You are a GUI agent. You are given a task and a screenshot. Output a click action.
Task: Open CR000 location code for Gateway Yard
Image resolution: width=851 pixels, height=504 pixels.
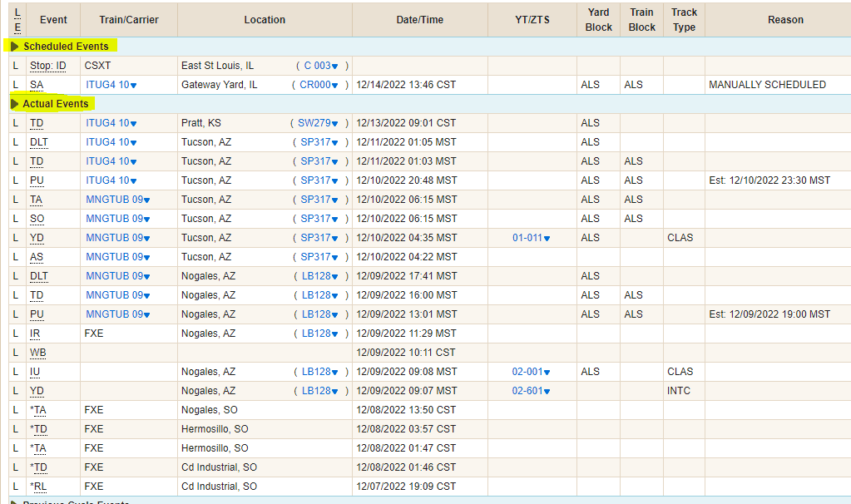pyautogui.click(x=319, y=85)
